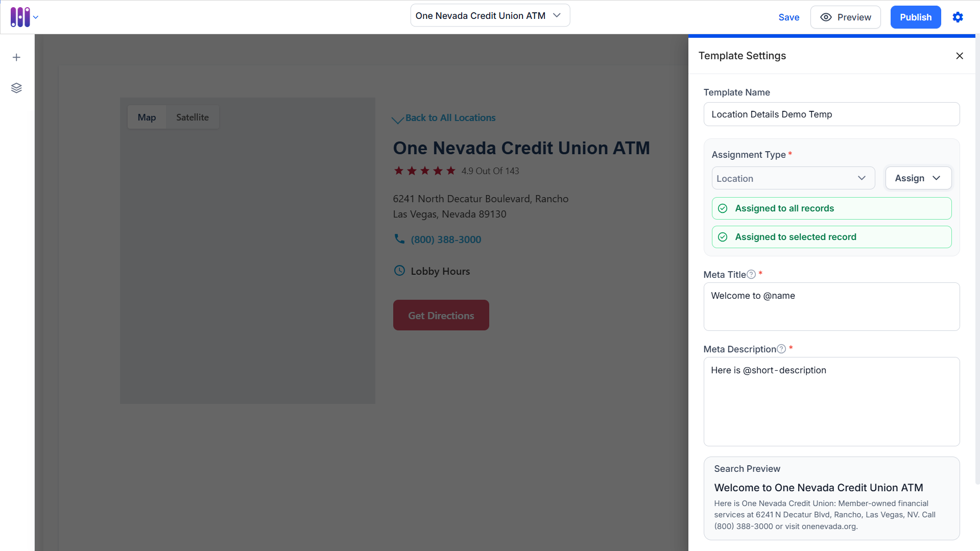
Task: Open the Location assignment type dropdown
Action: [x=793, y=178]
